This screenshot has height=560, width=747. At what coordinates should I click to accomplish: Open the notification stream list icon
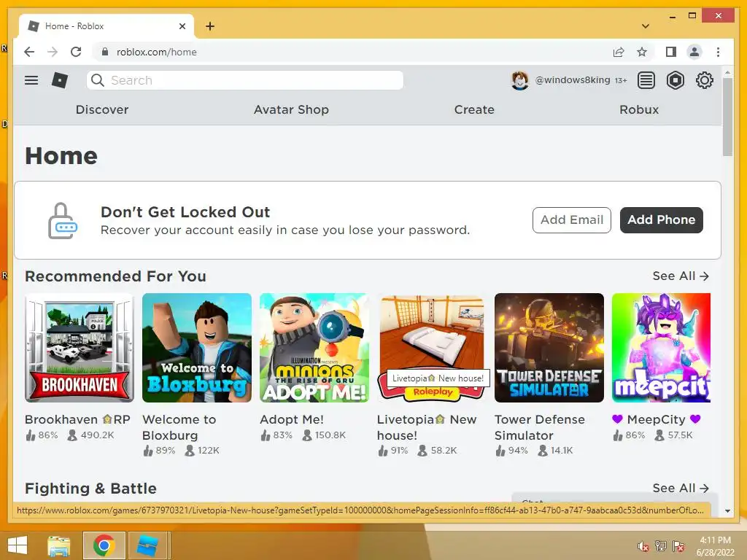point(646,80)
